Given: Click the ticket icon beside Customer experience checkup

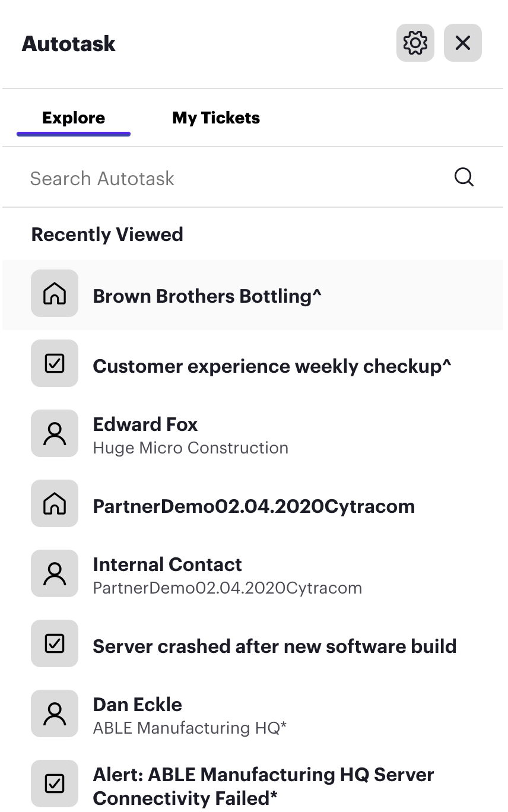Looking at the screenshot, I should (55, 363).
